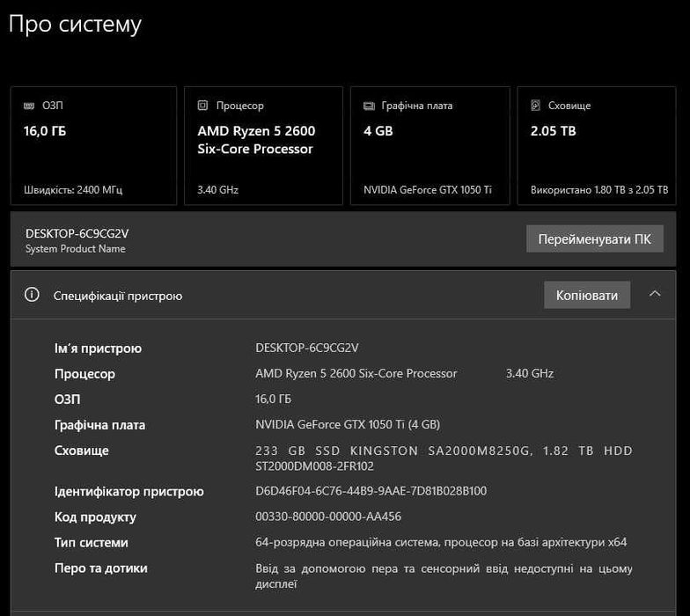Click the 16,0 ГБ value in ОЗП card
The width and height of the screenshot is (690, 616).
[x=45, y=130]
